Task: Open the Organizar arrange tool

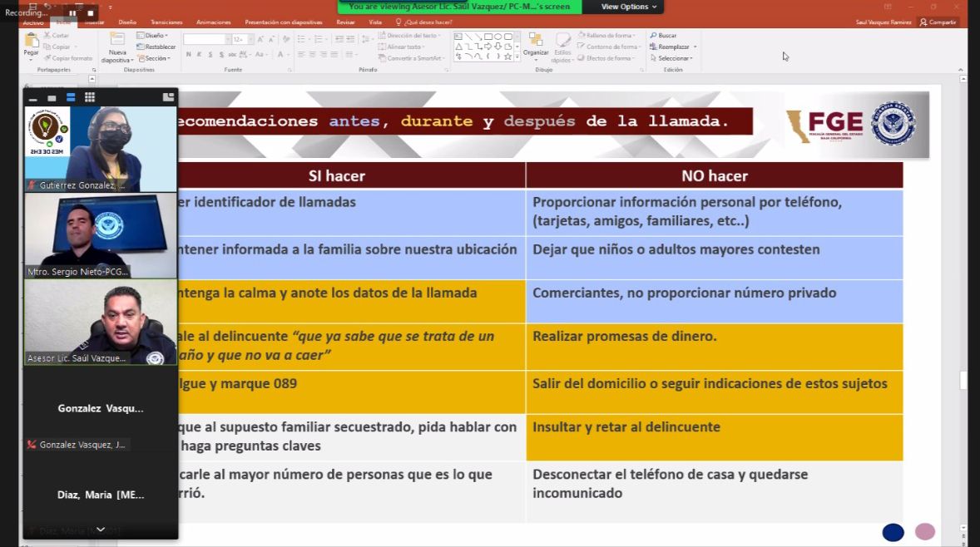Action: (x=536, y=43)
